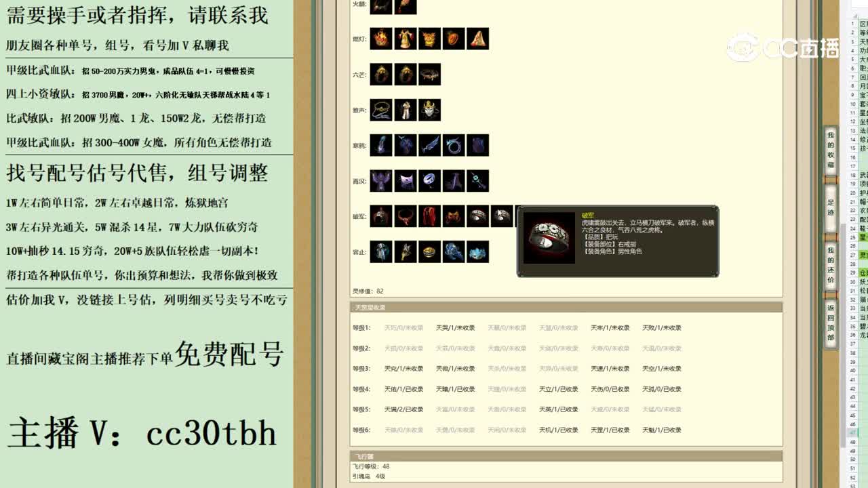Click the last dark armor icon in 寒鸦 row

tap(477, 145)
